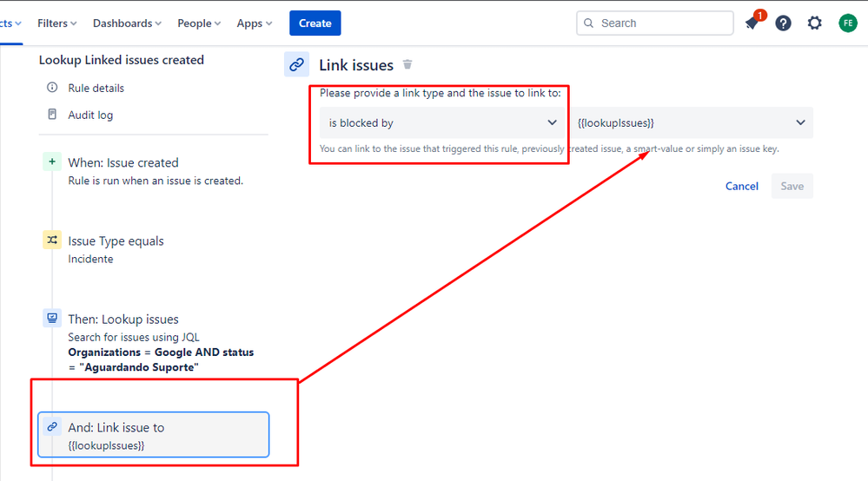Expand the Dashboards menu

[127, 23]
